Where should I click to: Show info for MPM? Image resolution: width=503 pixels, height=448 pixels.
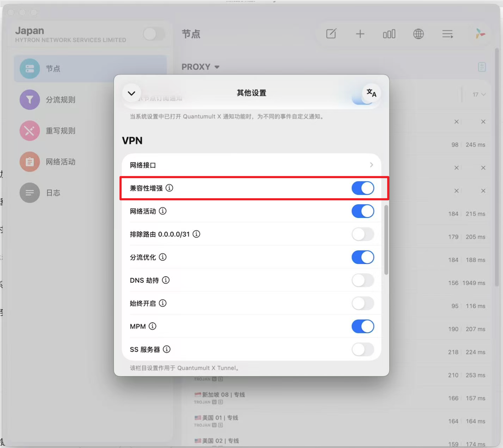click(153, 326)
